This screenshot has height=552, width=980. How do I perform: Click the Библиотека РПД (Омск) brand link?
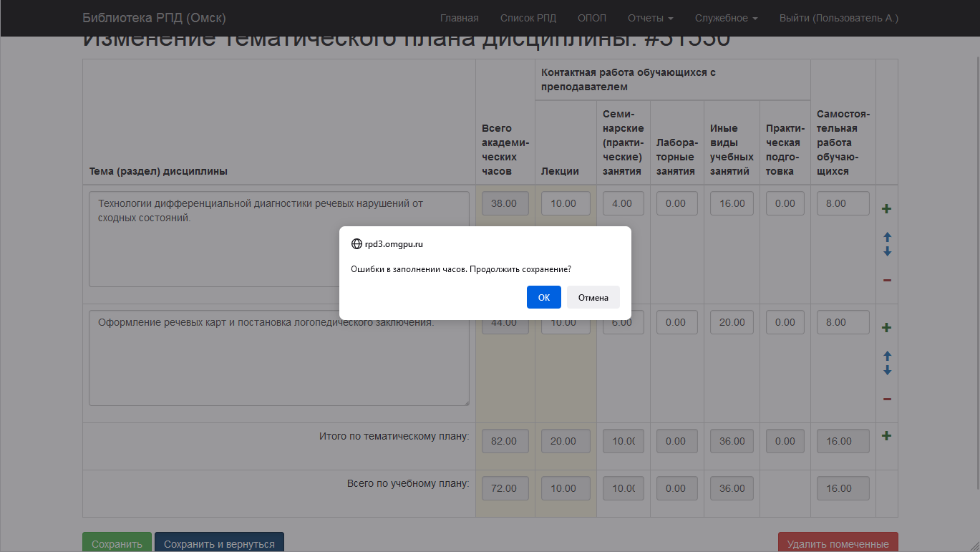(x=154, y=18)
